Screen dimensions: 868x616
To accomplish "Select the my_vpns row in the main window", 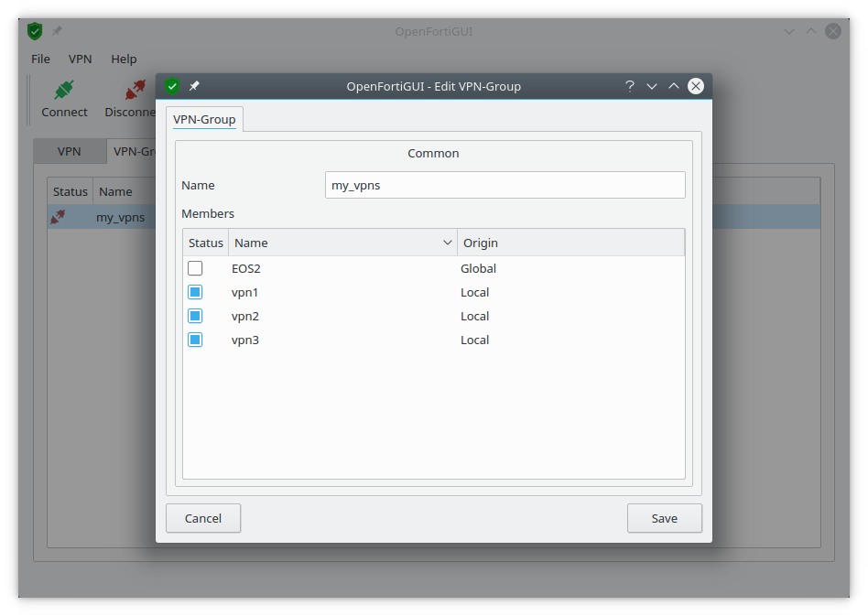I will tap(103, 217).
